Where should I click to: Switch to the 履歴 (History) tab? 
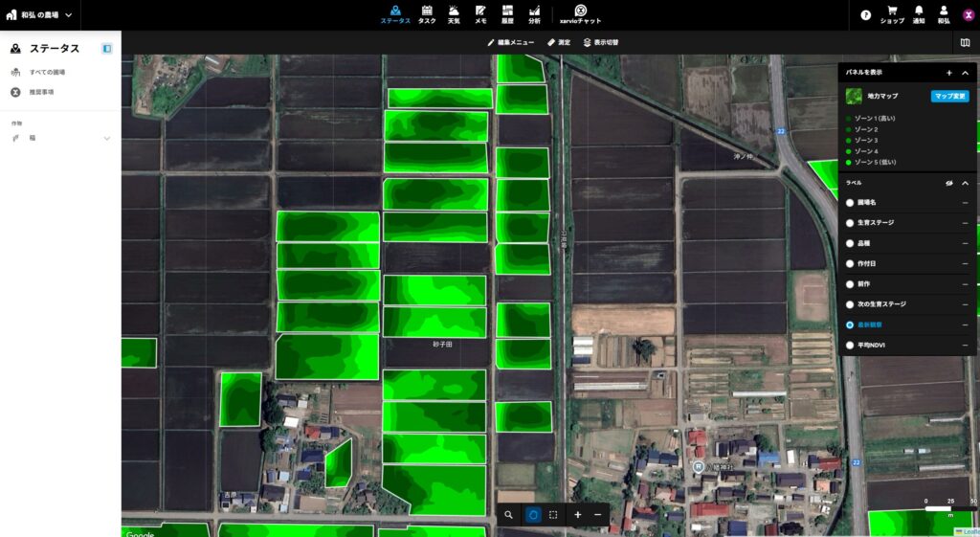click(507, 14)
